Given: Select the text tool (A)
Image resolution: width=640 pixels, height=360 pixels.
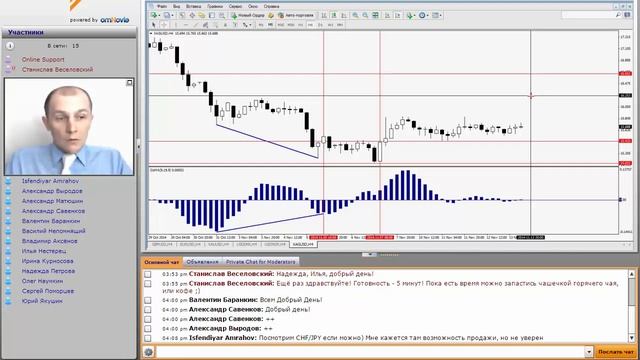Looking at the screenshot, I should (225, 25).
